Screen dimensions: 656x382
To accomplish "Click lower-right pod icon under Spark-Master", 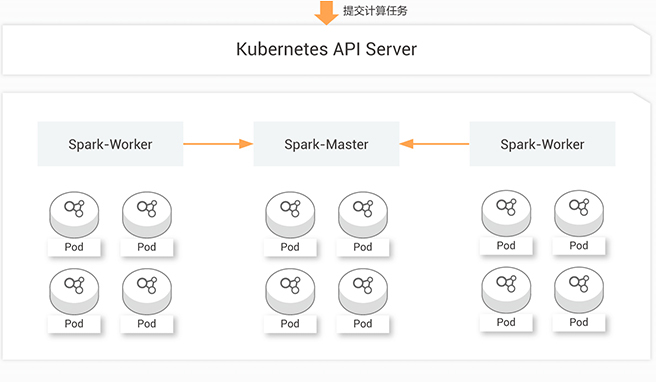I will coord(363,291).
